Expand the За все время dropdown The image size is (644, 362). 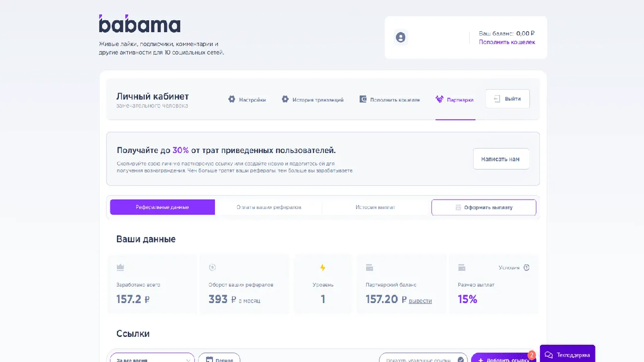(152, 359)
